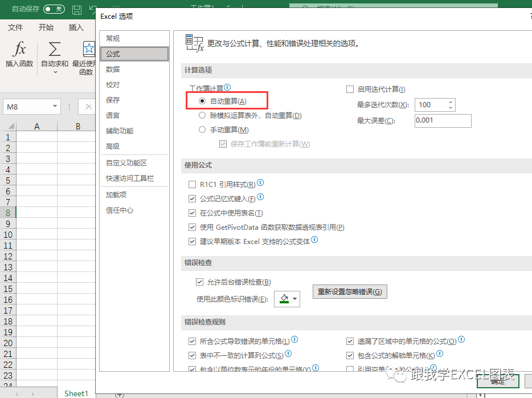Click the 最大误差 input field
The width and height of the screenshot is (532, 398).
tap(443, 120)
